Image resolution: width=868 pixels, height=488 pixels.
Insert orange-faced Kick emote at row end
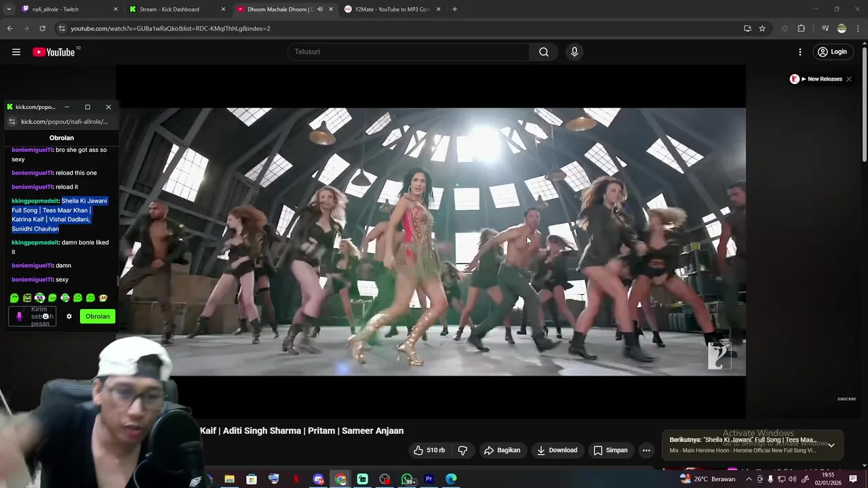click(103, 298)
